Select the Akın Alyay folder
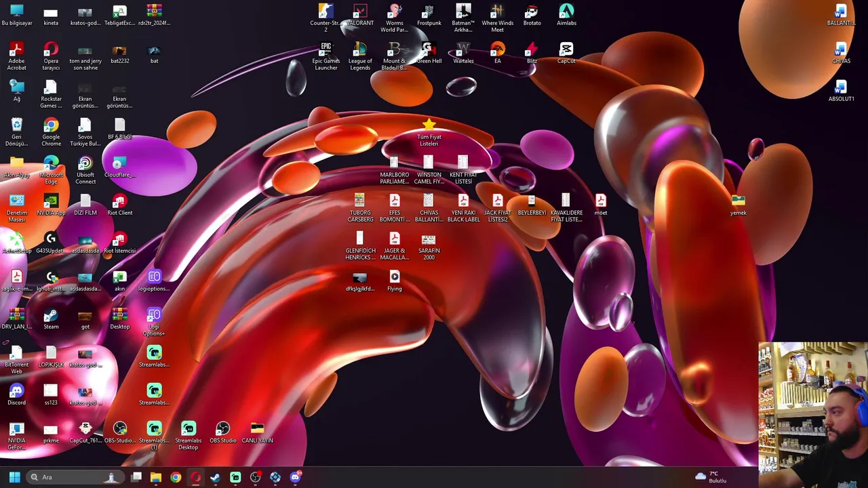 [17, 167]
